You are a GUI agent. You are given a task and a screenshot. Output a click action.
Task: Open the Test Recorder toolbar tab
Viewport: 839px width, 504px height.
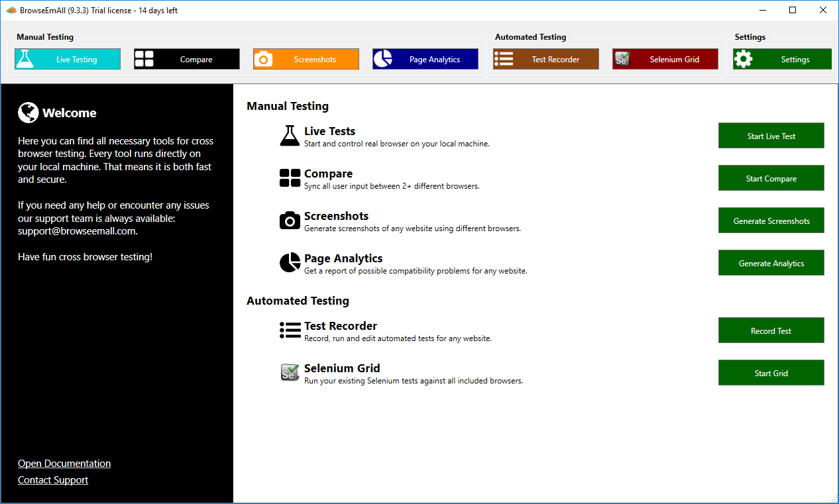(546, 59)
